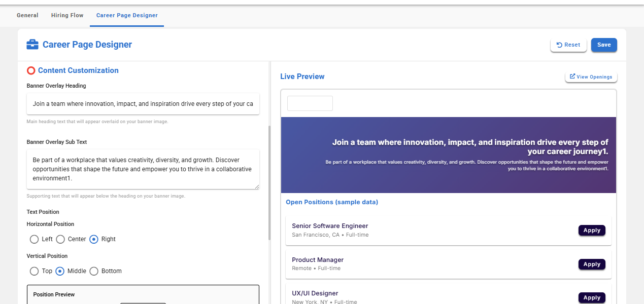Click the red circle icon beside Content Customization
Viewport: 644px width, 304px height.
(x=31, y=70)
